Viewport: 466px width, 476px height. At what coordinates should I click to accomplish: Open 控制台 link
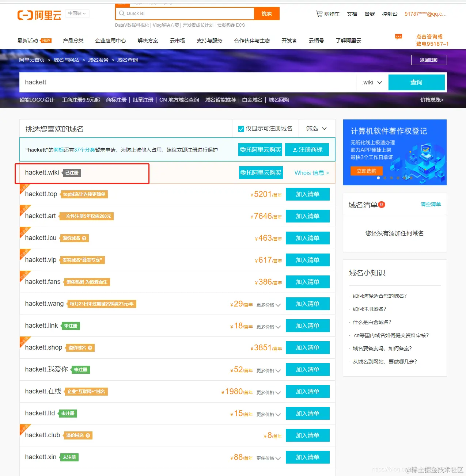(x=390, y=14)
